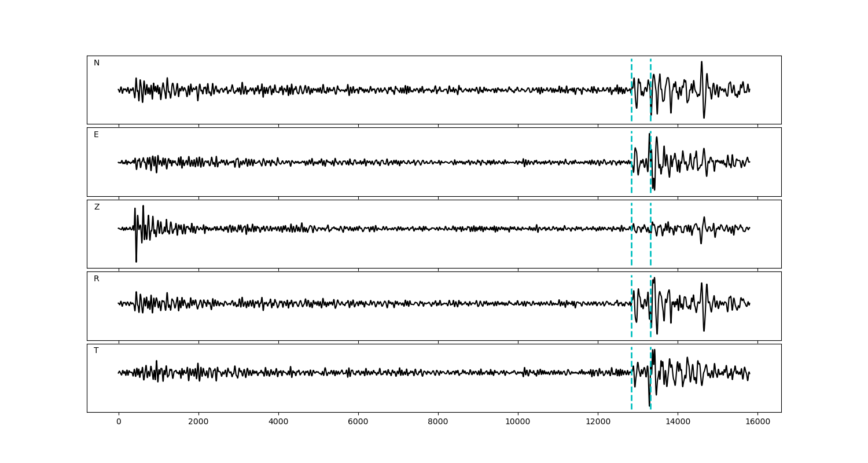Click the tallest late peak in N panel
Viewport: 868px width, 463px height.
701,63
